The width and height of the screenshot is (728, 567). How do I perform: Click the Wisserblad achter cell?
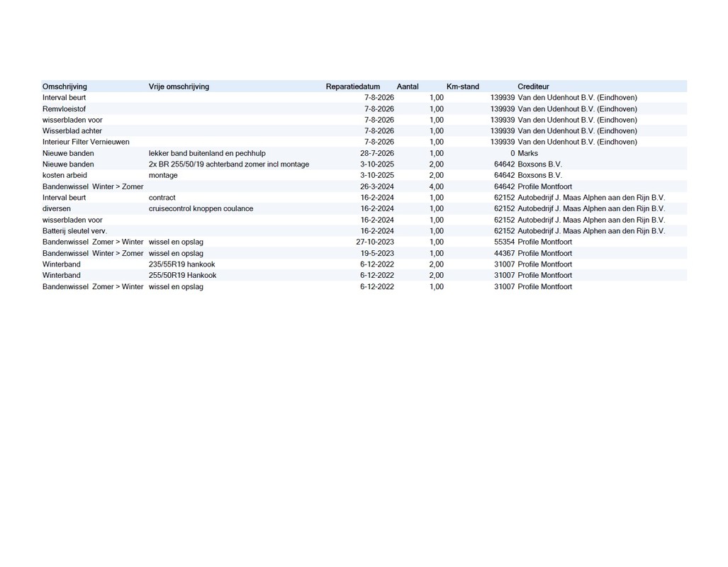pos(72,131)
